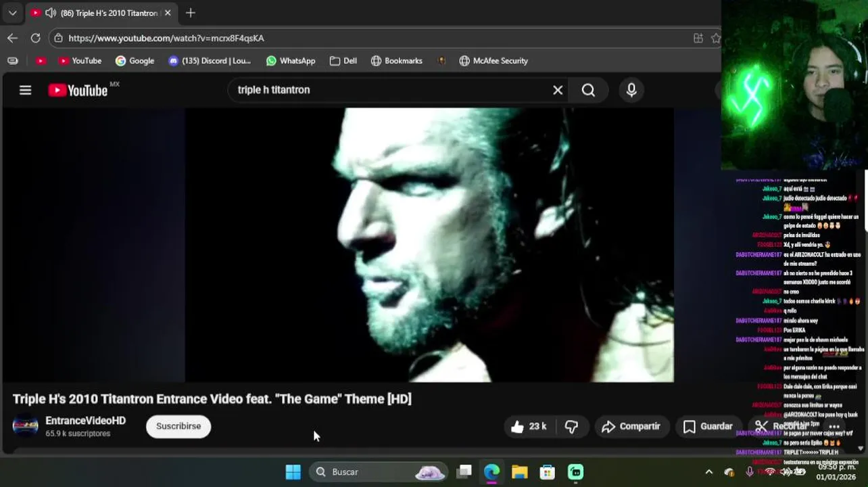This screenshot has height=487, width=868.
Task: Open the green streaming app on taskbar
Action: pyautogui.click(x=575, y=472)
